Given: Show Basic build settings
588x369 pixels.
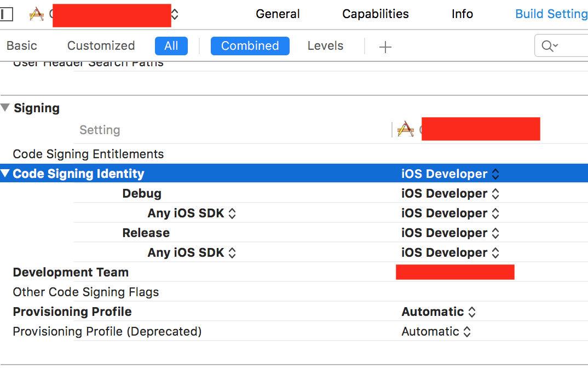Looking at the screenshot, I should [22, 46].
